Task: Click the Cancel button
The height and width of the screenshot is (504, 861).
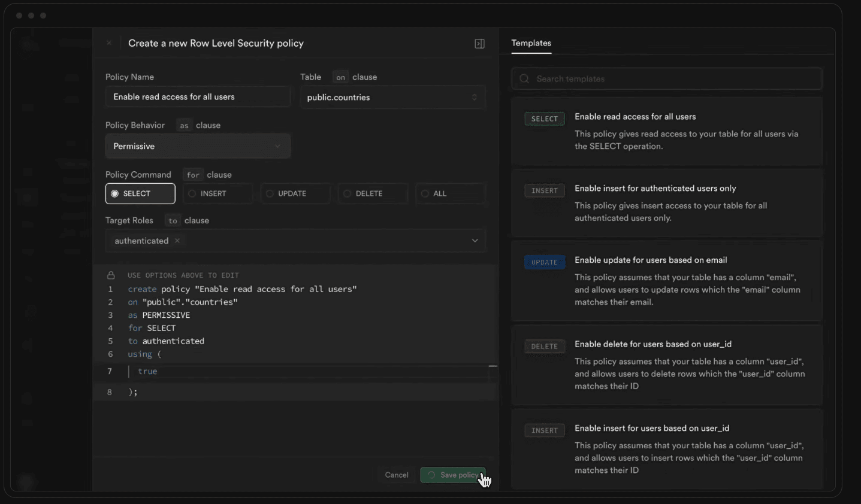Action: click(397, 475)
